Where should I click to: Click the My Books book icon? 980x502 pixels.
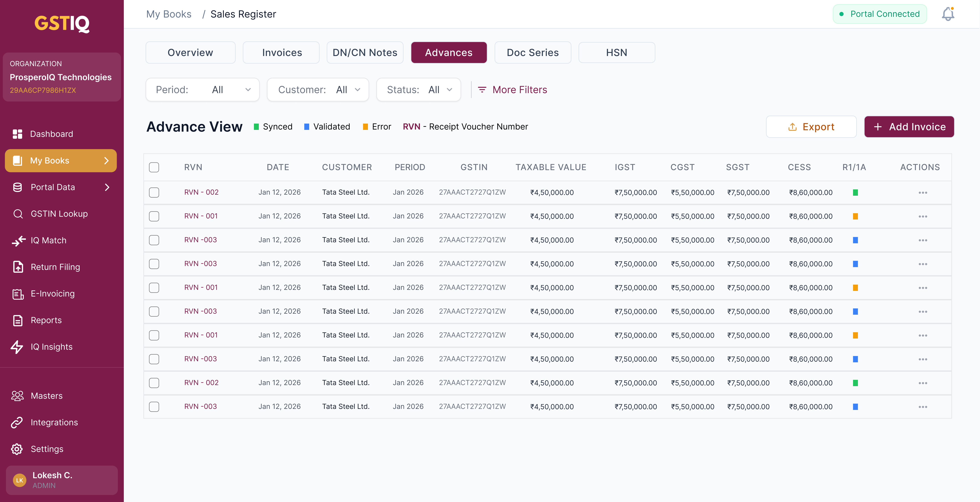17,161
